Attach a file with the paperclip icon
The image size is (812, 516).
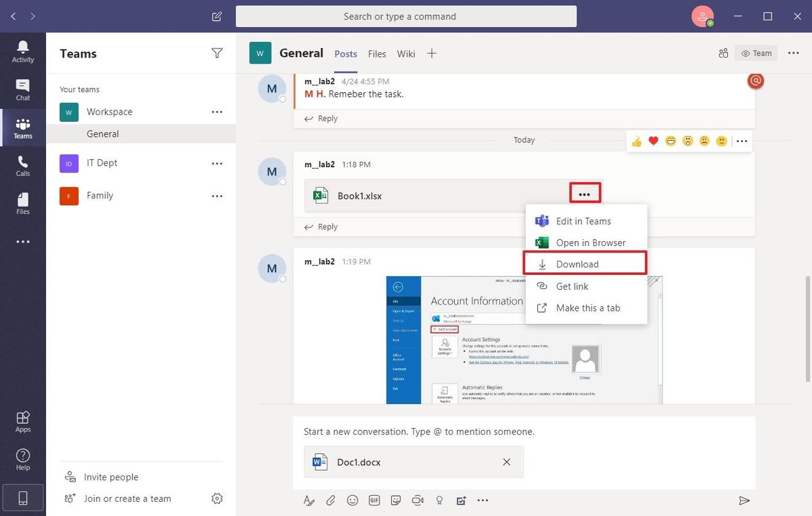pos(330,500)
